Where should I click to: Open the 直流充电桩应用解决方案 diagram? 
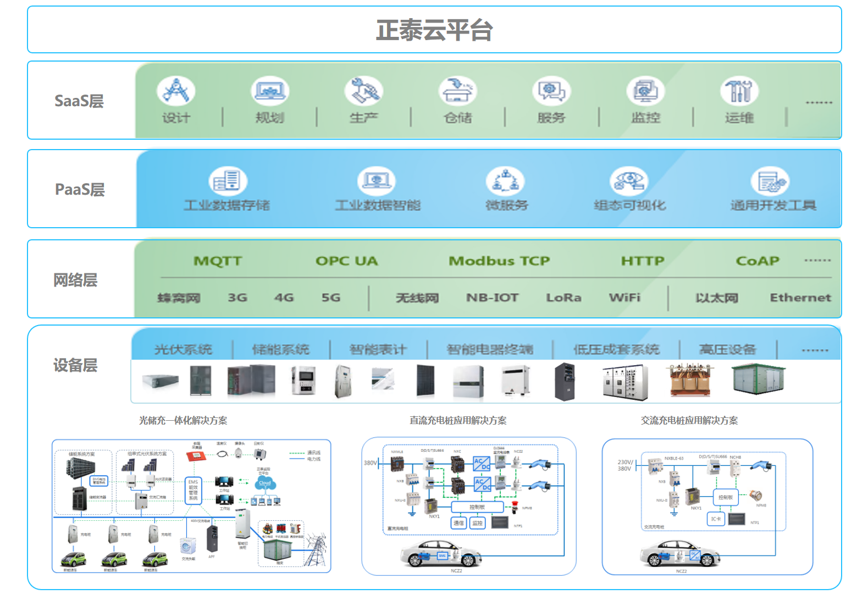[x=468, y=506]
